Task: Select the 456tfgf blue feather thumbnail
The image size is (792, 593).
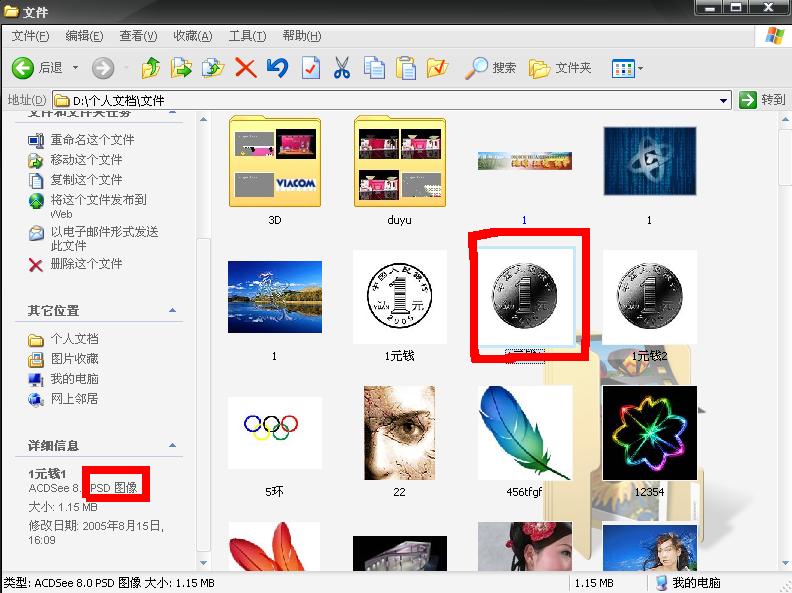Action: (525, 433)
